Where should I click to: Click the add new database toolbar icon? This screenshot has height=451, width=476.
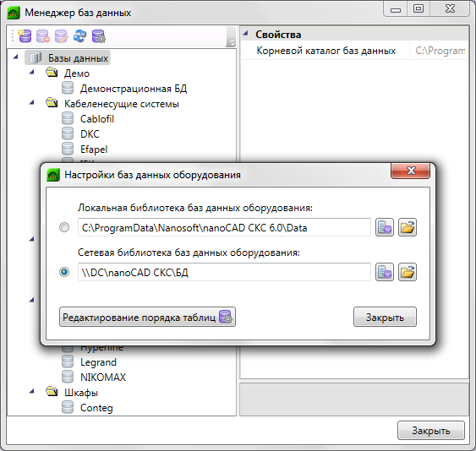point(25,36)
